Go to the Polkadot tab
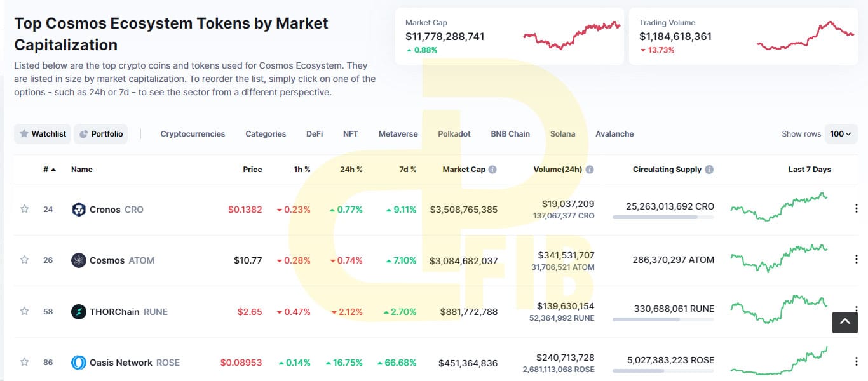Viewport: 868px width, 381px height. point(454,134)
